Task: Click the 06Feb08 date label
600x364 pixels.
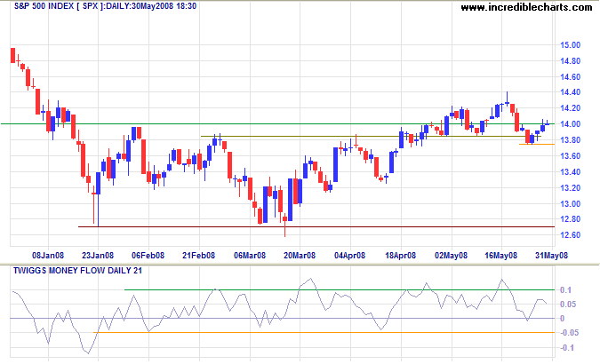Action: click(148, 256)
